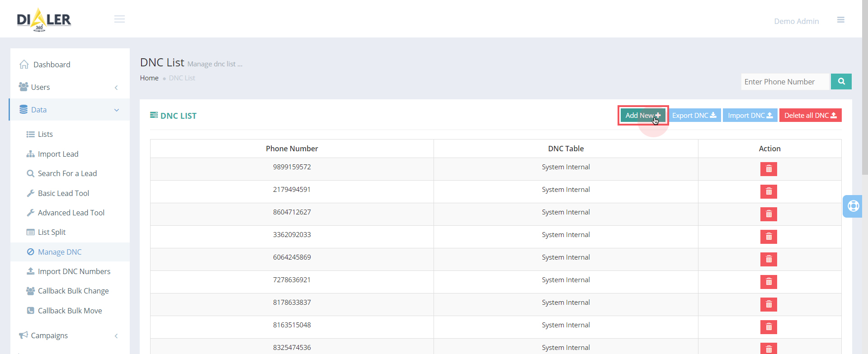Delete number 8163515048 with trash icon
The height and width of the screenshot is (354, 868).
pyautogui.click(x=769, y=327)
